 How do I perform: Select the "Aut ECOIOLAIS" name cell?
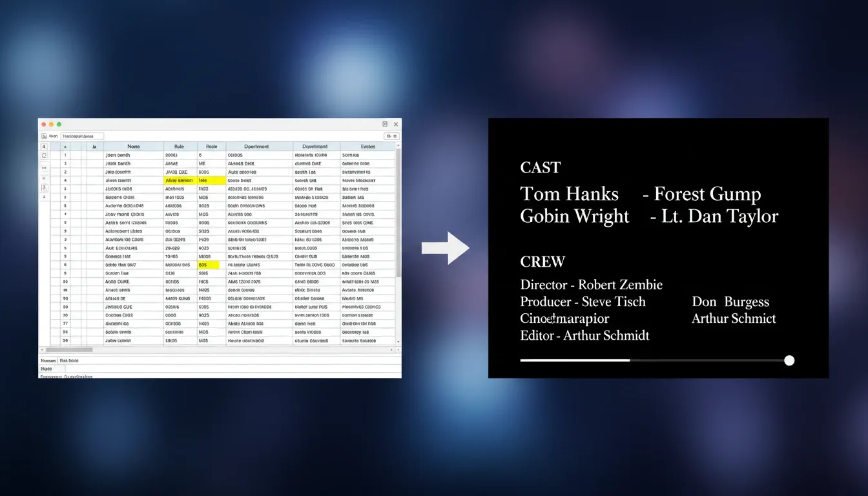(134, 248)
